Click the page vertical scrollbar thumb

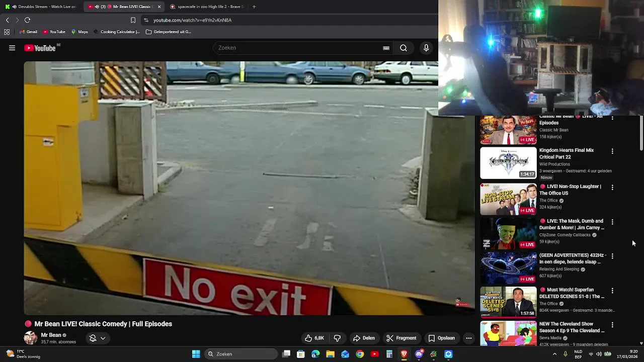641,133
